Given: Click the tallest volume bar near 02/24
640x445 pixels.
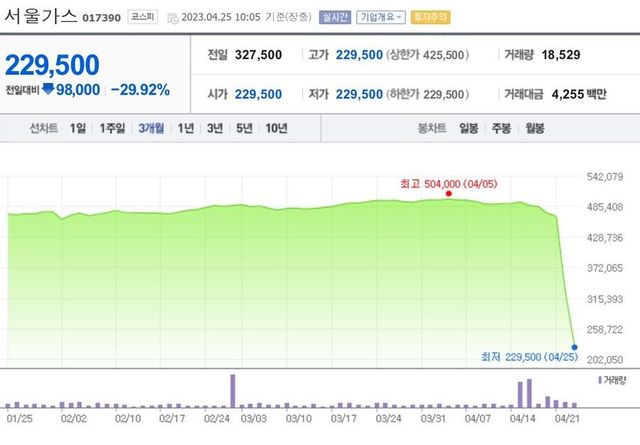Looking at the screenshot, I should tap(233, 388).
